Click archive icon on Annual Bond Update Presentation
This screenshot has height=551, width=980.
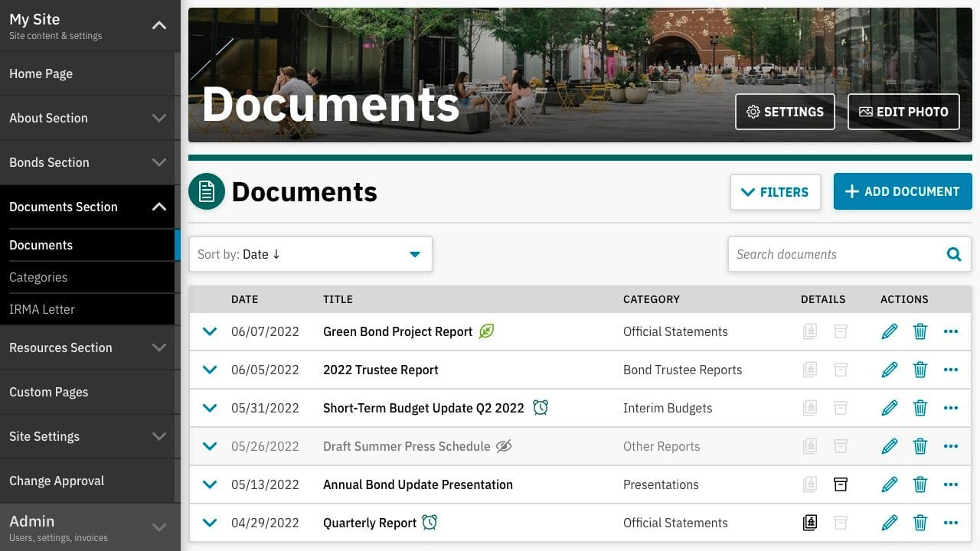tap(841, 484)
